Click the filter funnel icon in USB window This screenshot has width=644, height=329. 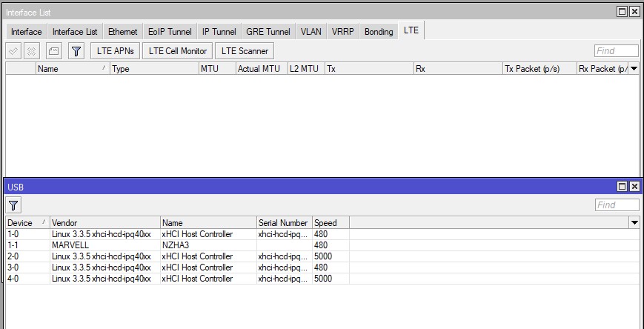pyautogui.click(x=13, y=205)
